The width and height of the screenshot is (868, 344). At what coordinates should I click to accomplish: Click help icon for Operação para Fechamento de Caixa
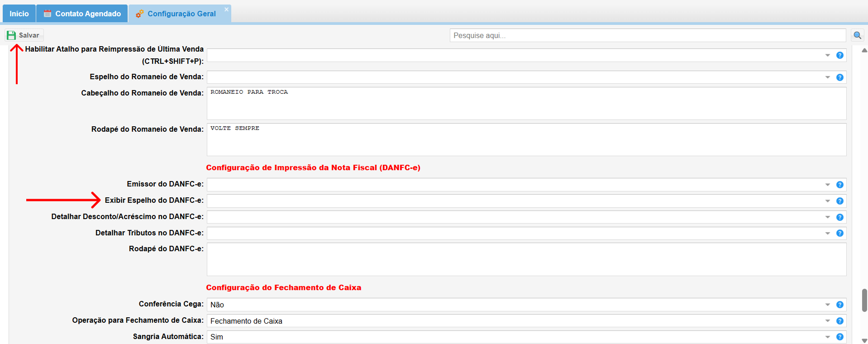[839, 321]
